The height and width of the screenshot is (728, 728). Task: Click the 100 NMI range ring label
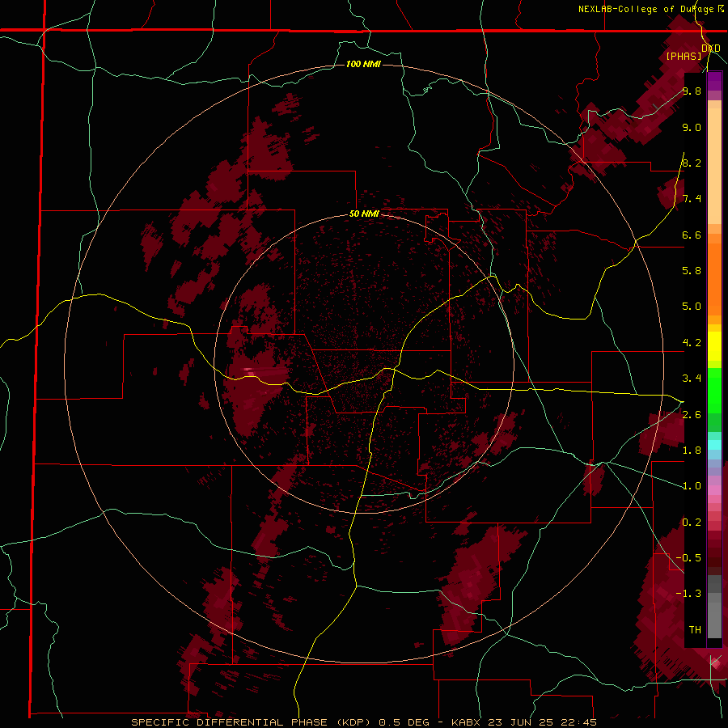point(363,64)
